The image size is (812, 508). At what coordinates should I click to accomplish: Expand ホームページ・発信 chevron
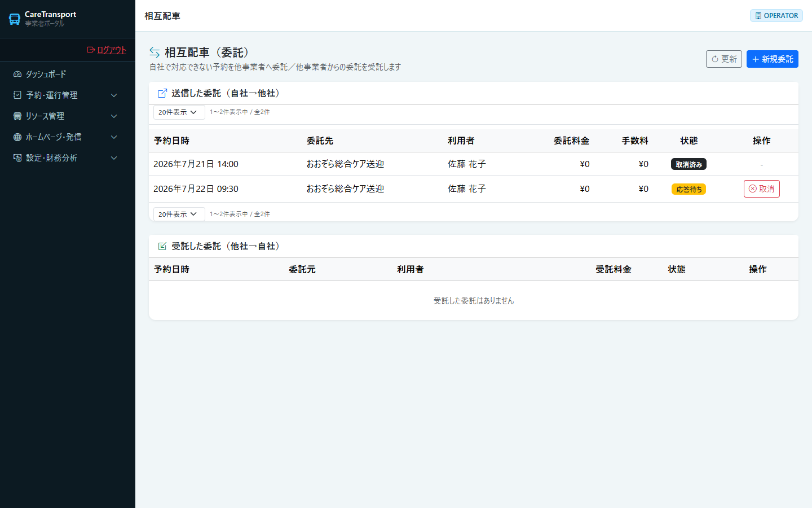[114, 137]
